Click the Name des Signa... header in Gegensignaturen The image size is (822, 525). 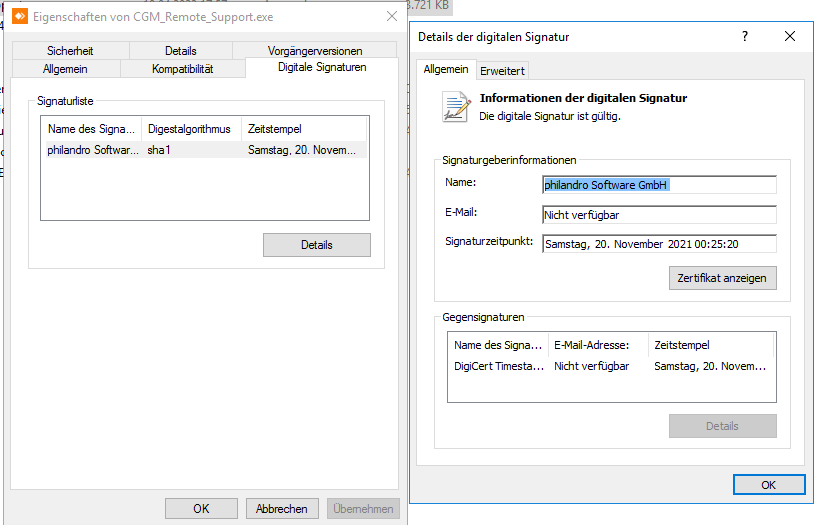click(498, 345)
